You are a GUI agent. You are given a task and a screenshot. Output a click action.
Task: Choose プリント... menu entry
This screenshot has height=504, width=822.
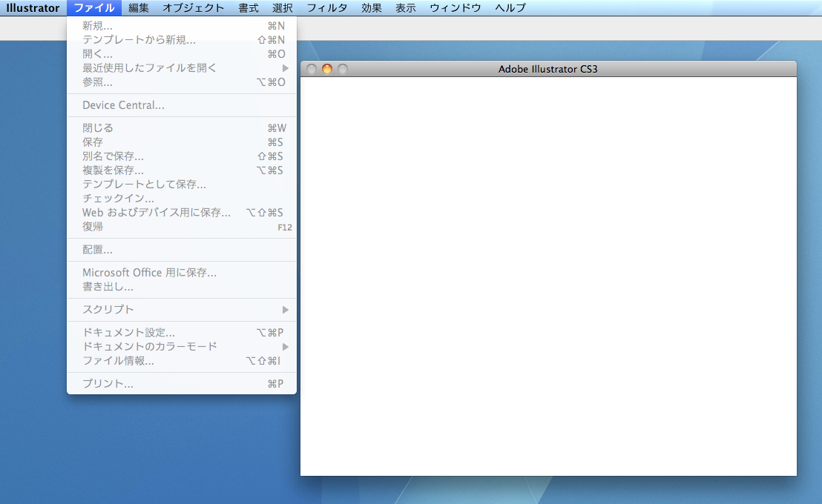(181, 384)
